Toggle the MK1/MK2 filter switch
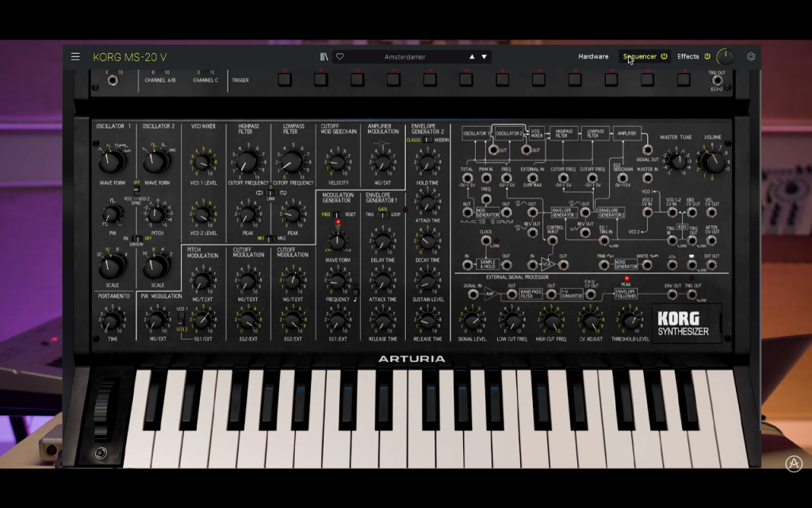 271,238
